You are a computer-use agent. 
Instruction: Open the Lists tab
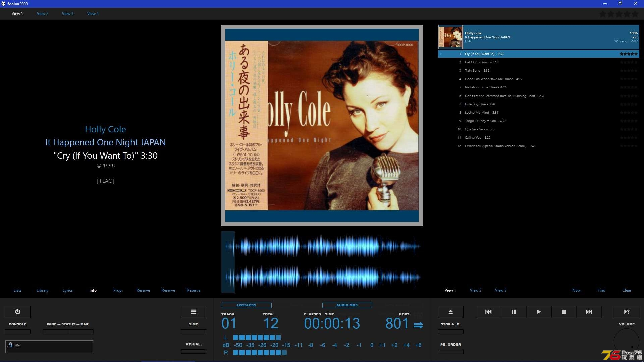click(x=17, y=290)
